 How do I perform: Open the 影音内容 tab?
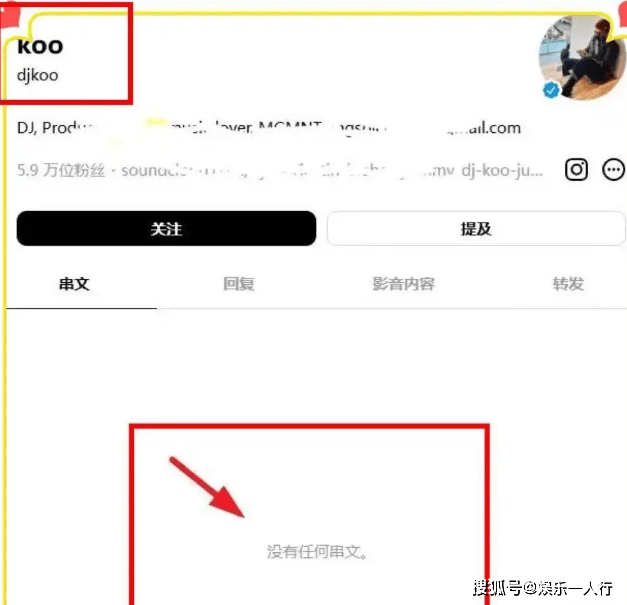coord(403,284)
